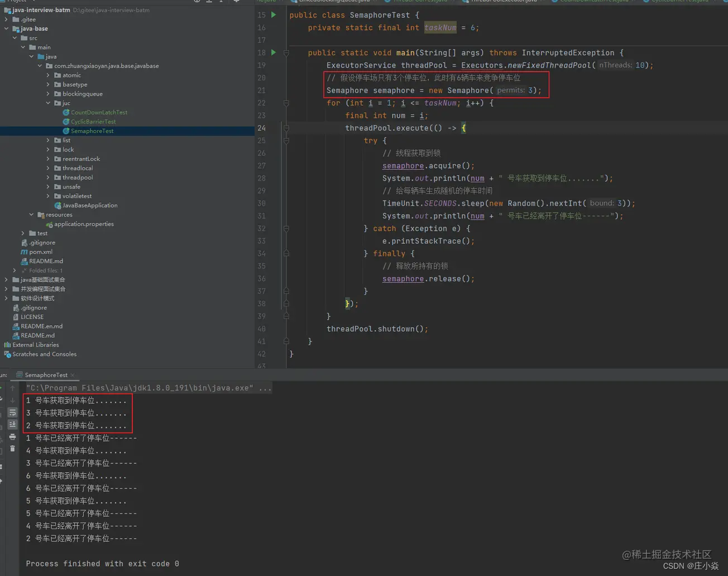Screen dimensions: 728x576
Task: Run main method from line 18 gutter
Action: coord(274,53)
